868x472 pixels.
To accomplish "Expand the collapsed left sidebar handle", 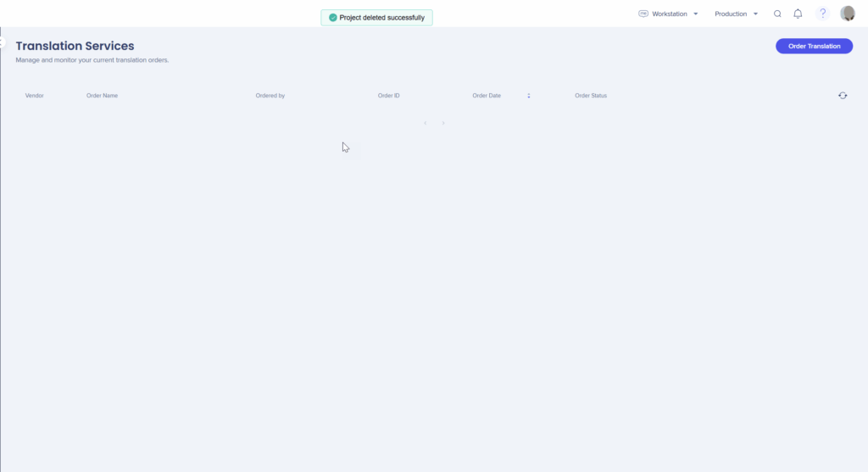I will point(3,42).
